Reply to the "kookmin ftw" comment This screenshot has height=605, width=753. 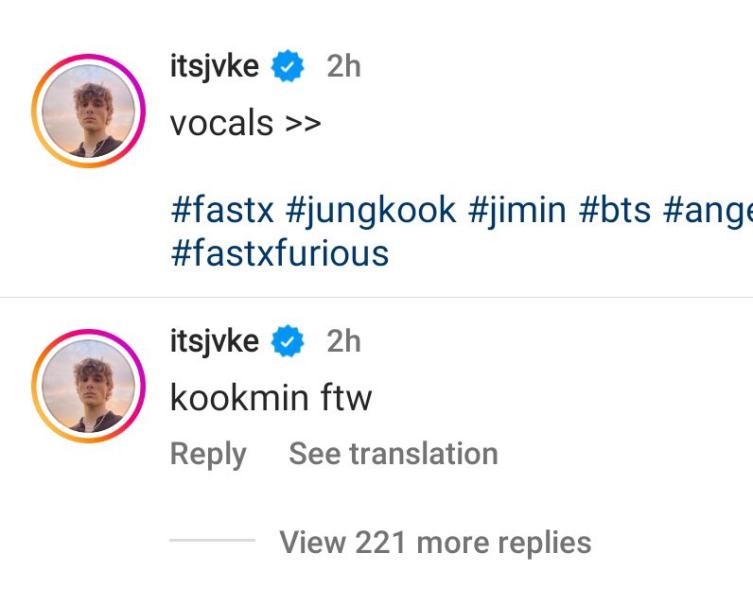coord(208,454)
